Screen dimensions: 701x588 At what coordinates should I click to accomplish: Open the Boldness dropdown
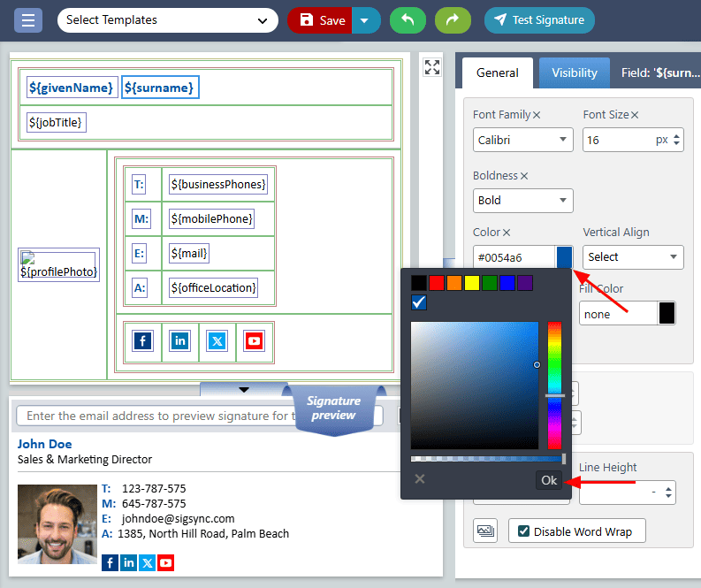click(x=522, y=200)
